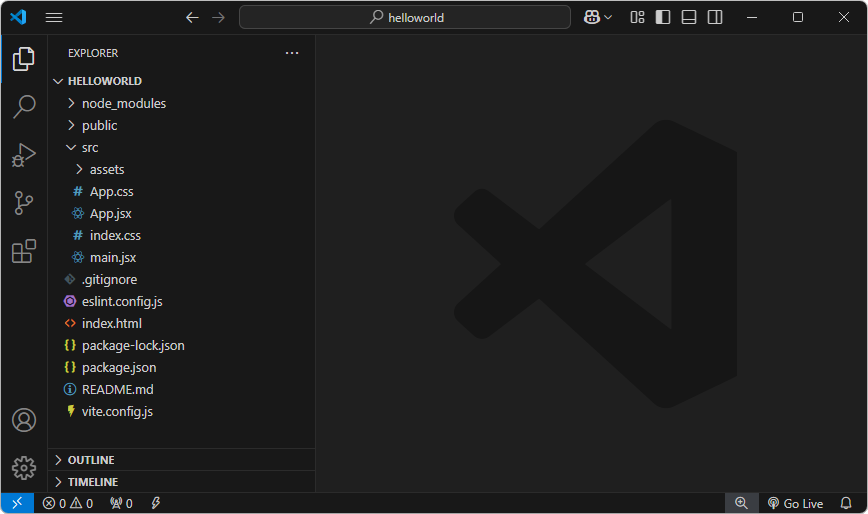The width and height of the screenshot is (868, 514).
Task: Open the vite.config.js file
Action: pos(182,412)
